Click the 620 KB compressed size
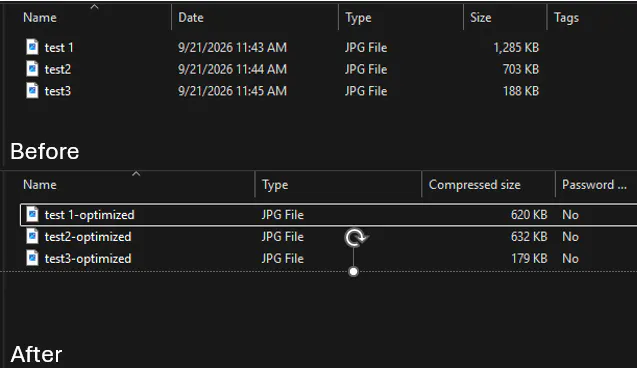Screen dimensions: 637x368 pyautogui.click(x=529, y=214)
